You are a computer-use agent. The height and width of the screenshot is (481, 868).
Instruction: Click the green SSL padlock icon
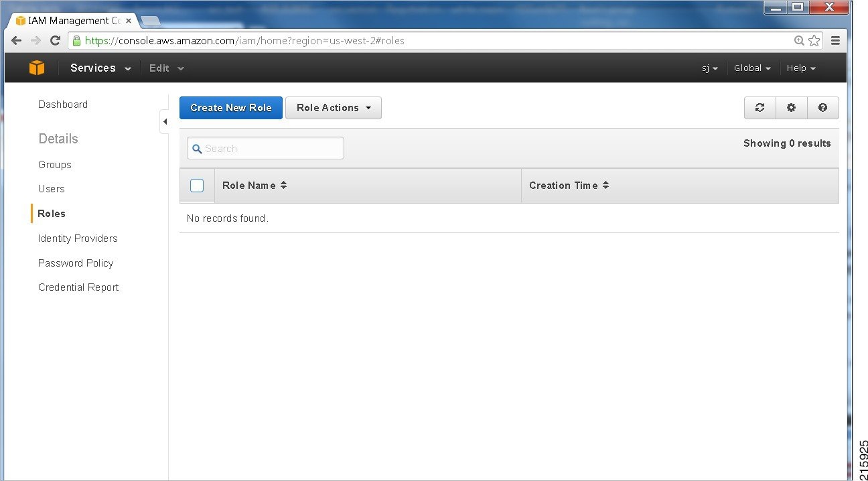tap(76, 41)
